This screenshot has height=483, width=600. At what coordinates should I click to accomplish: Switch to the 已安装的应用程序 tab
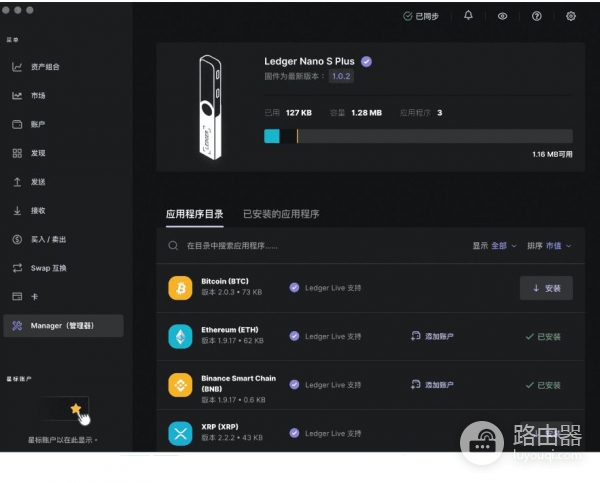[281, 214]
